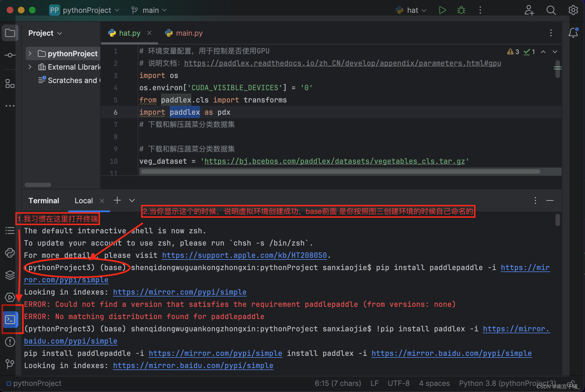This screenshot has width=585, height=392.
Task: Add a new terminal session
Action: 117,200
